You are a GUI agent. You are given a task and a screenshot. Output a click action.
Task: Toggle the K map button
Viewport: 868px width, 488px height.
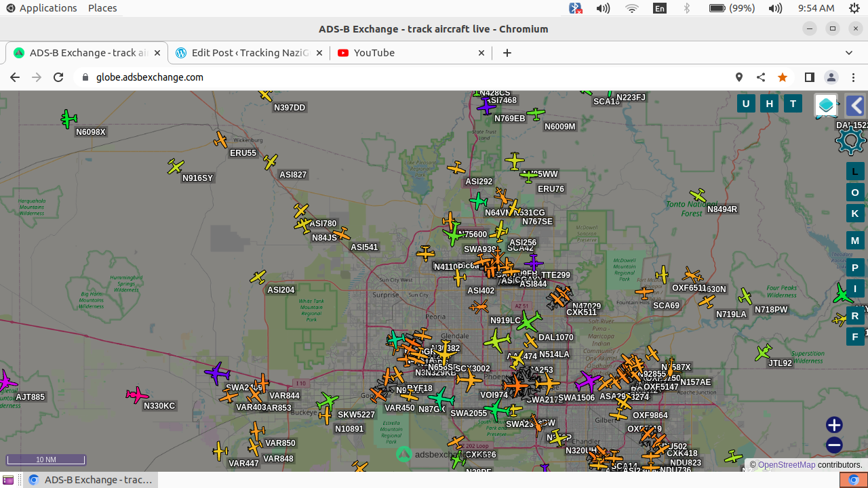(x=855, y=213)
